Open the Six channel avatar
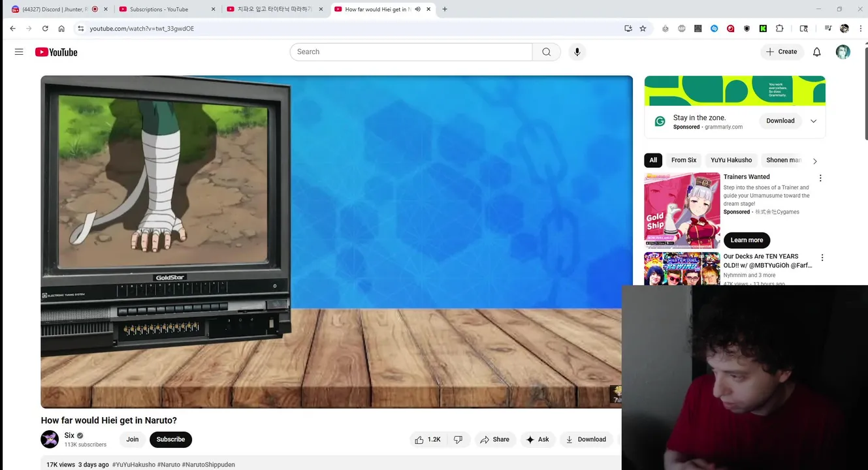The height and width of the screenshot is (470, 868). pos(50,439)
